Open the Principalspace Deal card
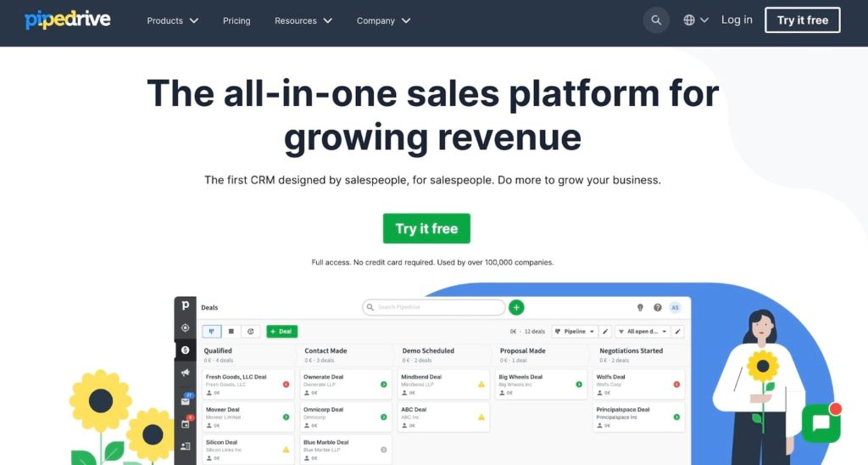Viewport: 868px width, 465px height. [x=639, y=417]
